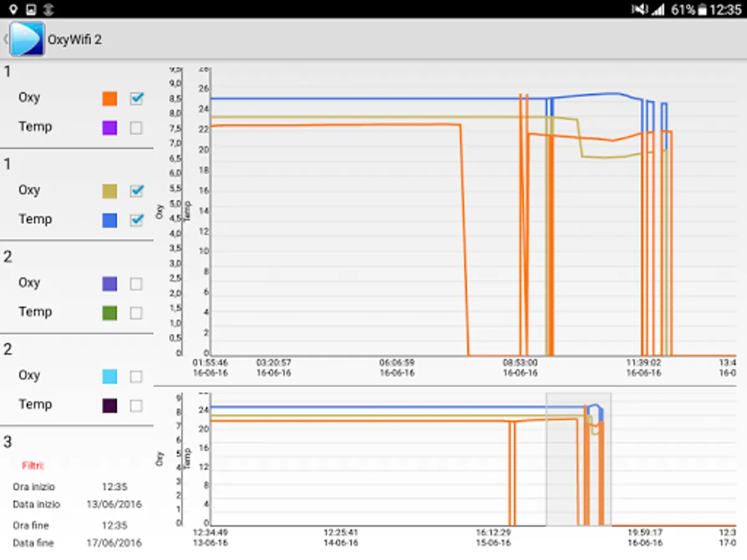Click the dark purple Temp color swatch

pos(110,406)
